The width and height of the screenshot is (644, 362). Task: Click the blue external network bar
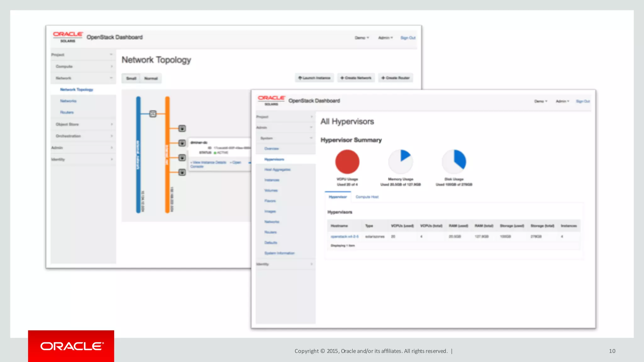[x=138, y=155]
